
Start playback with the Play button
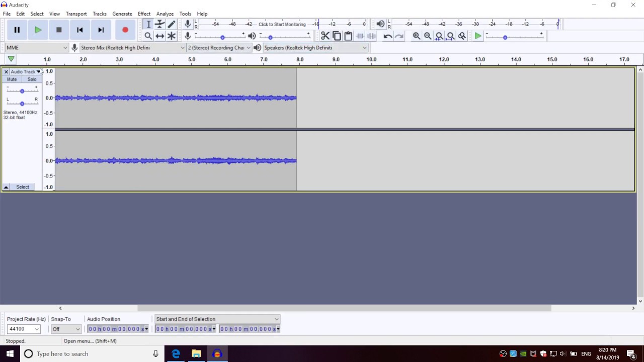[x=38, y=30]
